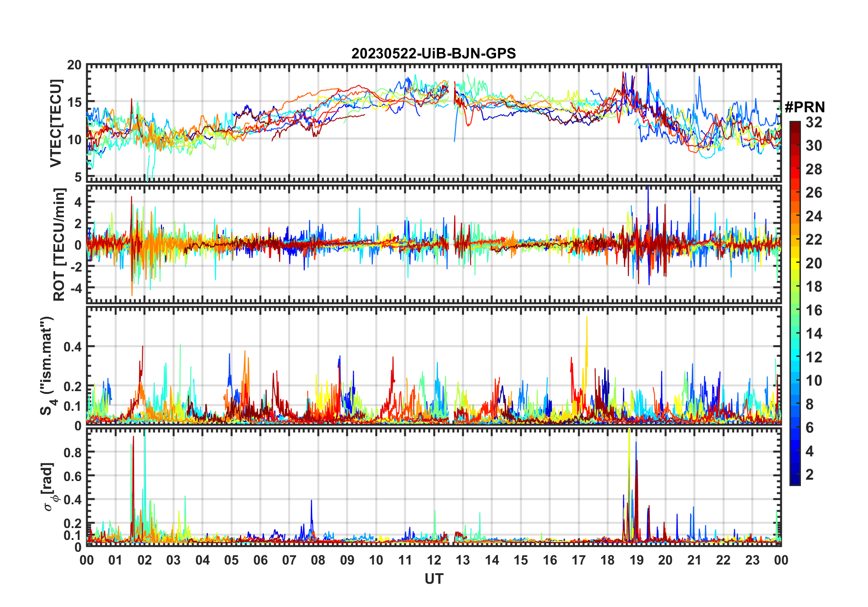This screenshot has width=868, height=607.
Task: Click the plot title 20230522-UiB-BJN-GPS
Action: coord(434,53)
